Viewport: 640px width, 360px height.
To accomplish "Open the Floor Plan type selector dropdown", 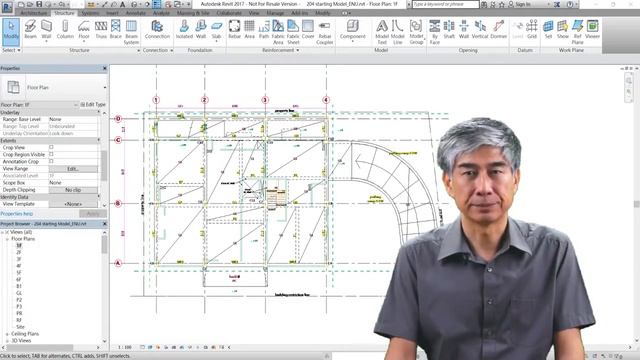I will [104, 87].
